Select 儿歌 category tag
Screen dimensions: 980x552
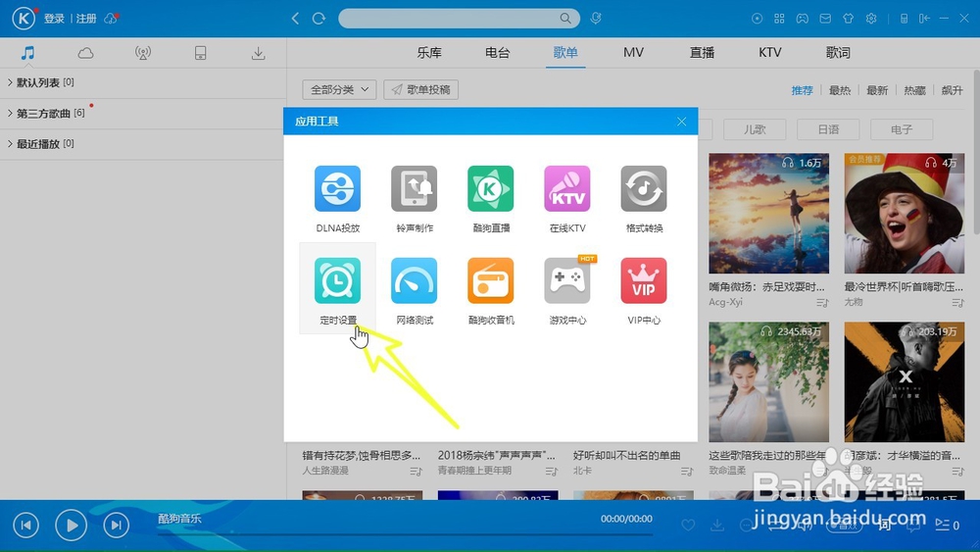[755, 129]
